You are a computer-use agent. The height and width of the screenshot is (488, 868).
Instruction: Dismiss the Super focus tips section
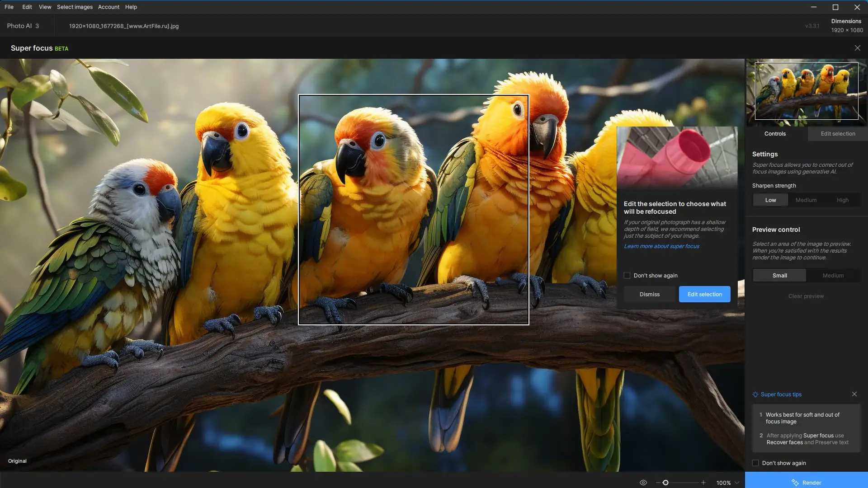[854, 394]
